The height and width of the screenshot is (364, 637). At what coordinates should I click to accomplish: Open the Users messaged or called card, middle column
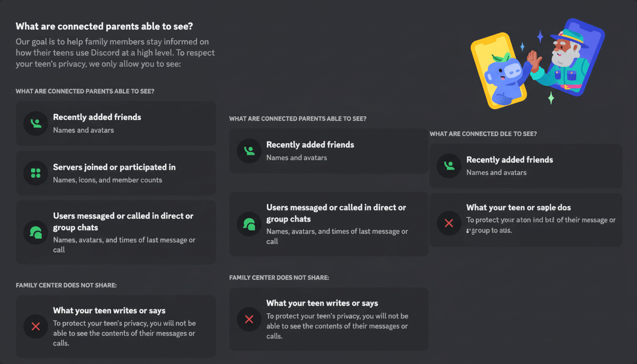(x=328, y=224)
